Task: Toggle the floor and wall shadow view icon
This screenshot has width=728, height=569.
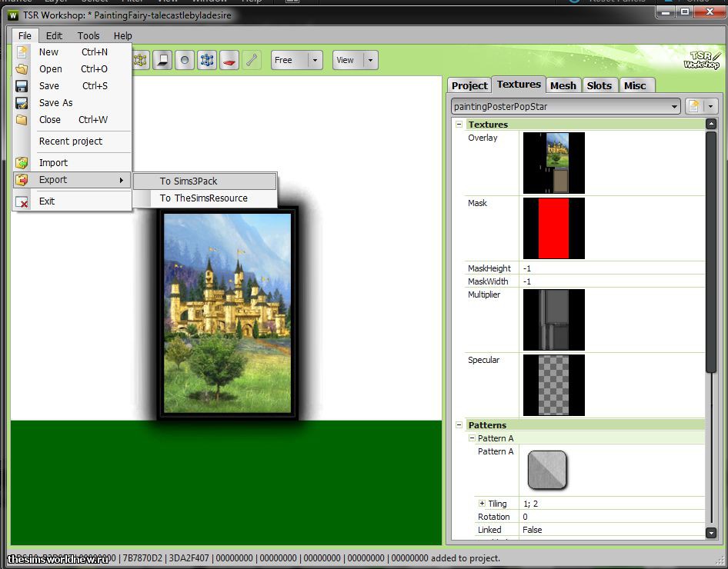Action: [162, 60]
